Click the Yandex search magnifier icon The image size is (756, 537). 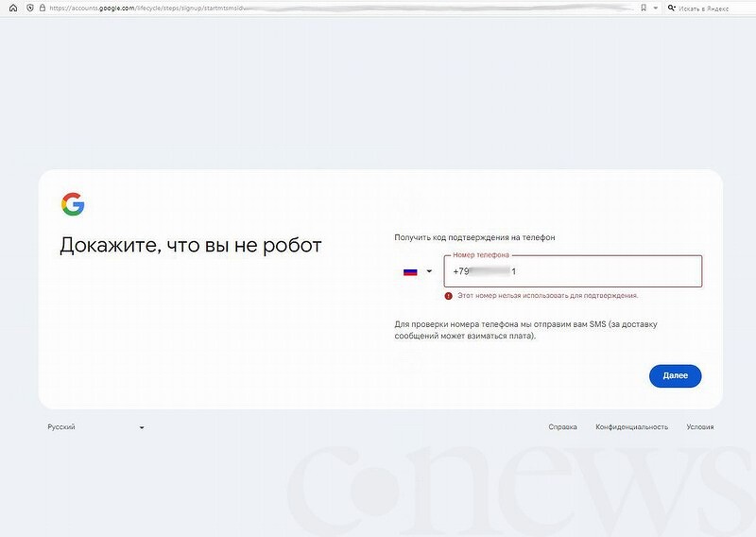coord(671,8)
